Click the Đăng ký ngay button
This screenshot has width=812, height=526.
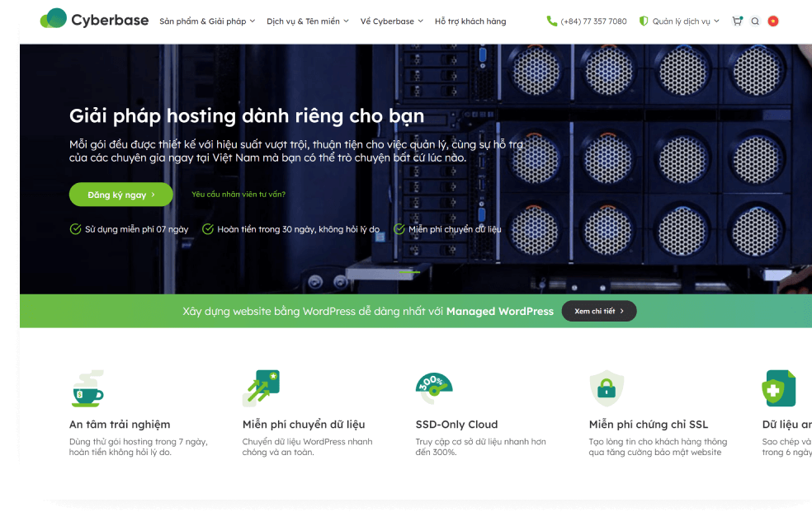120,195
